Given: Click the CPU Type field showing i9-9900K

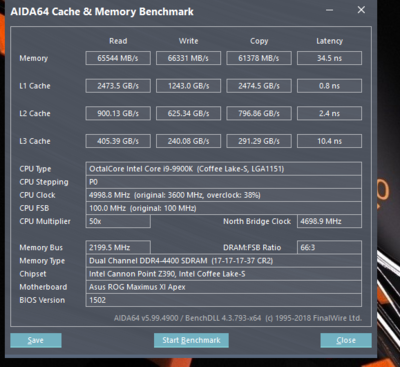Looking at the screenshot, I should point(224,169).
